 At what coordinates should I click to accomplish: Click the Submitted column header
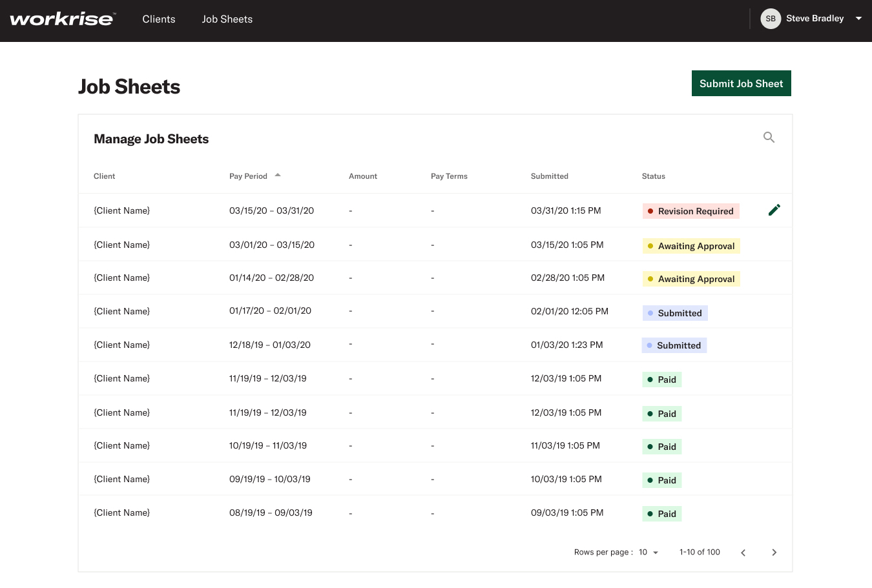550,176
